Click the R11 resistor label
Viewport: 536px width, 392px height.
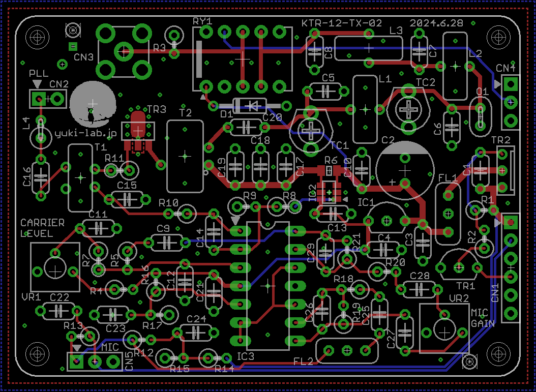tap(114, 158)
